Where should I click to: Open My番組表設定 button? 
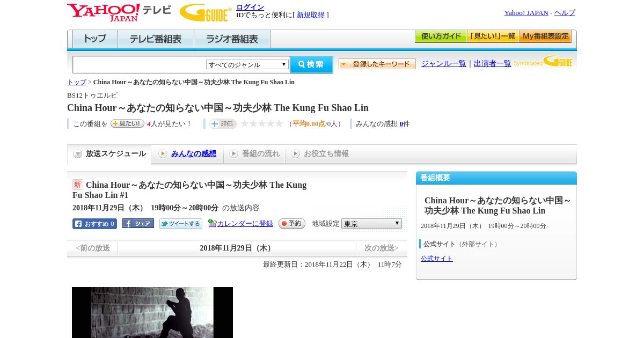545,36
